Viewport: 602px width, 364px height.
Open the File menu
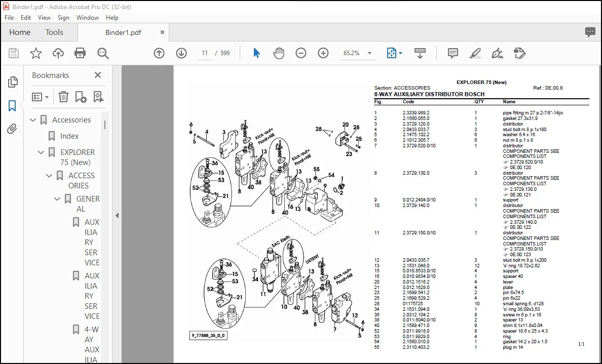[x=9, y=18]
